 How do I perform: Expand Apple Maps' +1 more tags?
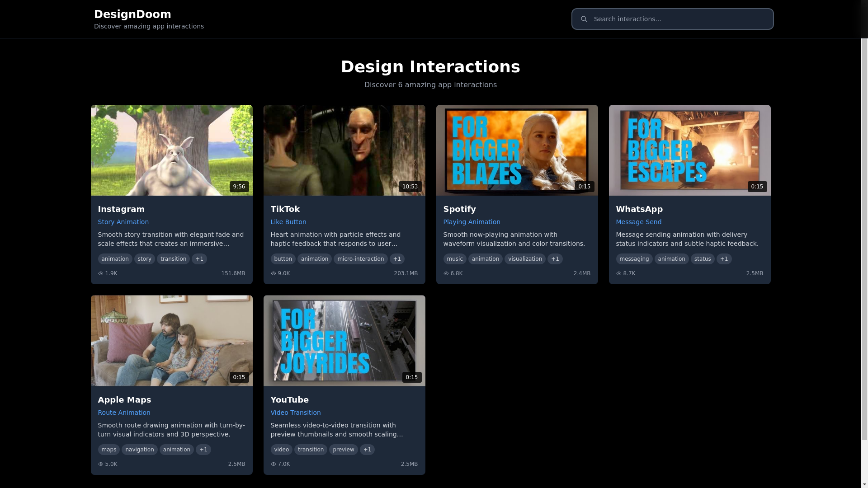(x=203, y=450)
